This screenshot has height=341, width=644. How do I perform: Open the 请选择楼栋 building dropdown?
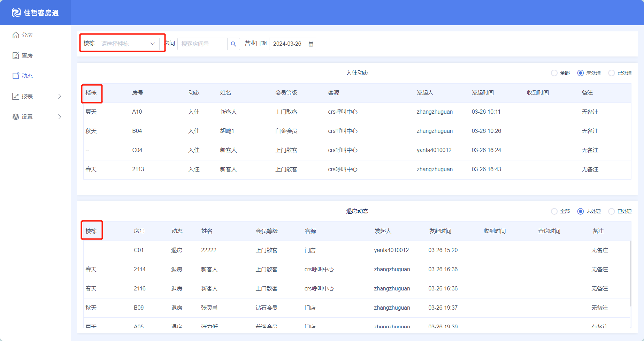pos(128,44)
